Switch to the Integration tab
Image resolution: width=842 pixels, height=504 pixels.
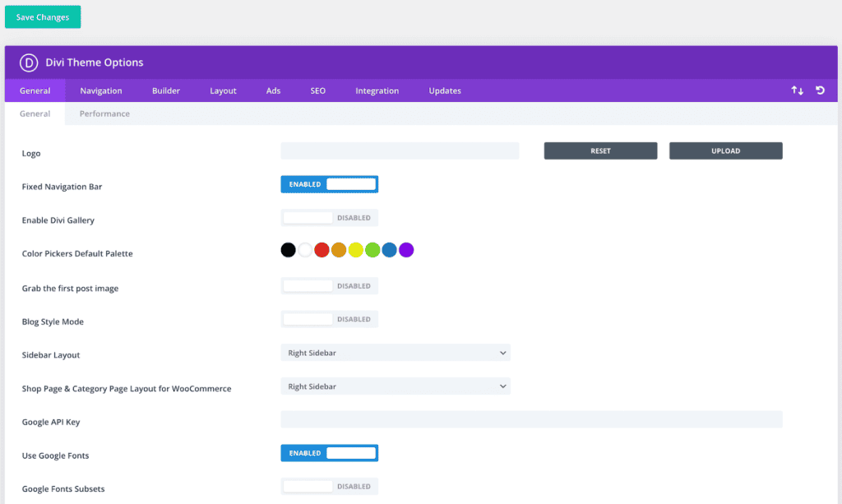[x=377, y=90]
